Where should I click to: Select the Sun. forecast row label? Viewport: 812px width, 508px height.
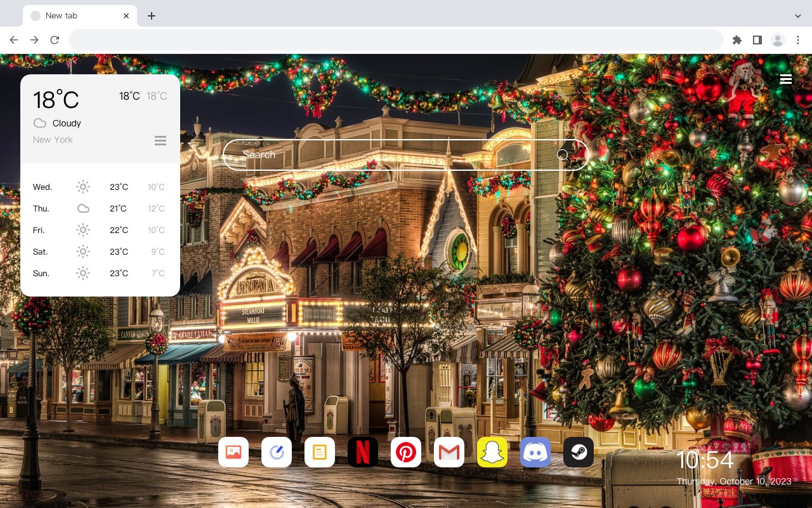(x=41, y=273)
